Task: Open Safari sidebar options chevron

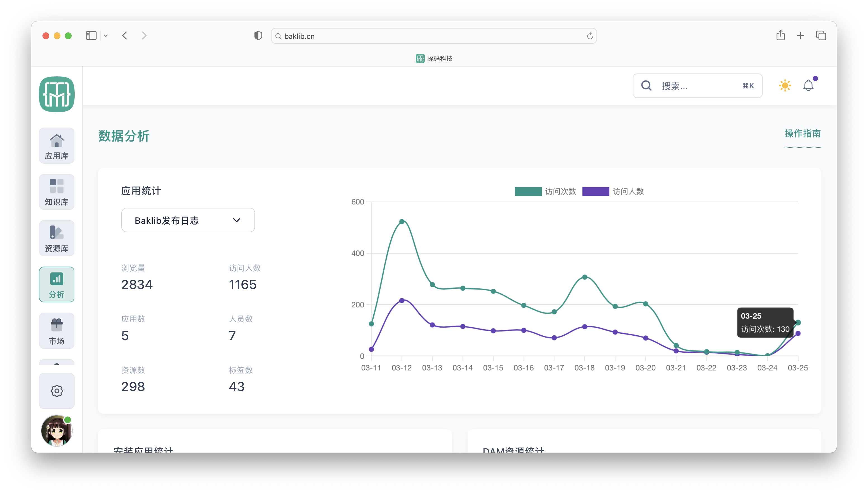Action: pos(106,36)
